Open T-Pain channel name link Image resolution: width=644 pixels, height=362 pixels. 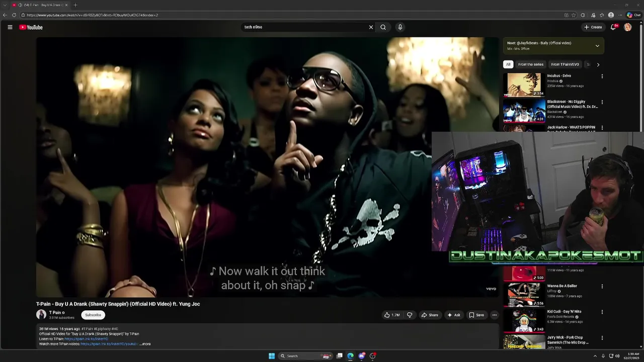pyautogui.click(x=55, y=313)
